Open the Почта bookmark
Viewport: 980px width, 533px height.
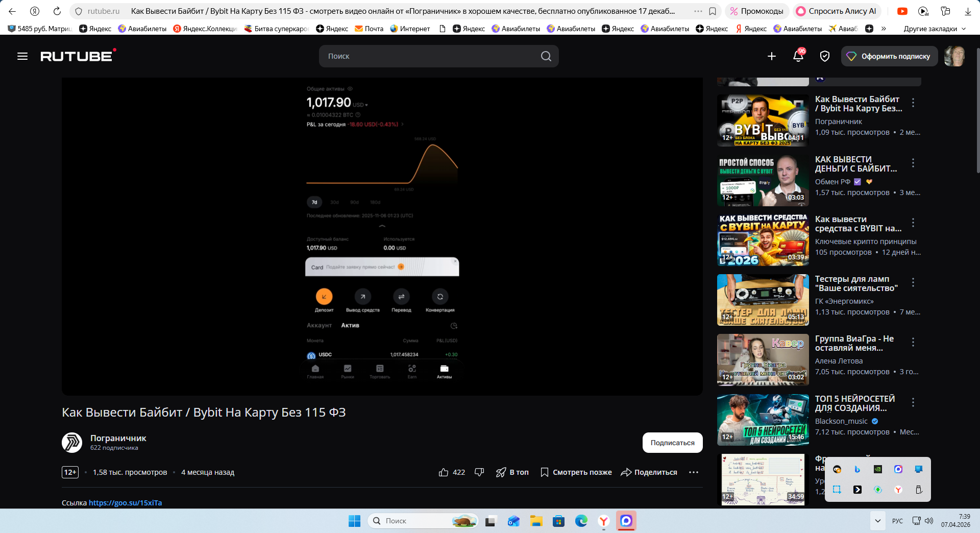point(369,29)
